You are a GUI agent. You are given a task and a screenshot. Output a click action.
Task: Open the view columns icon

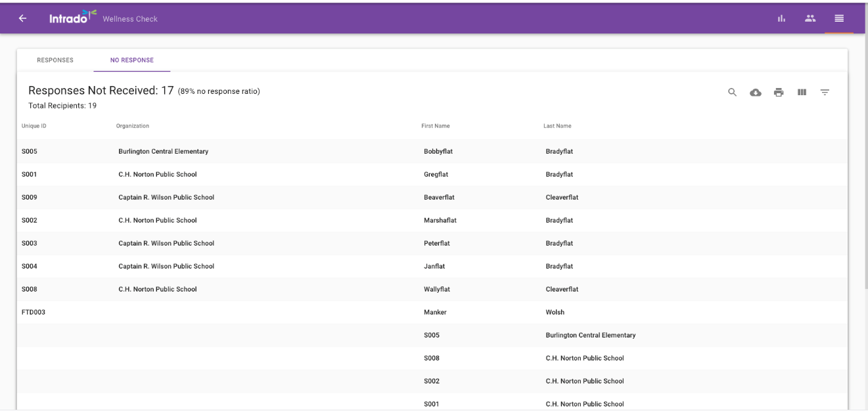point(802,93)
